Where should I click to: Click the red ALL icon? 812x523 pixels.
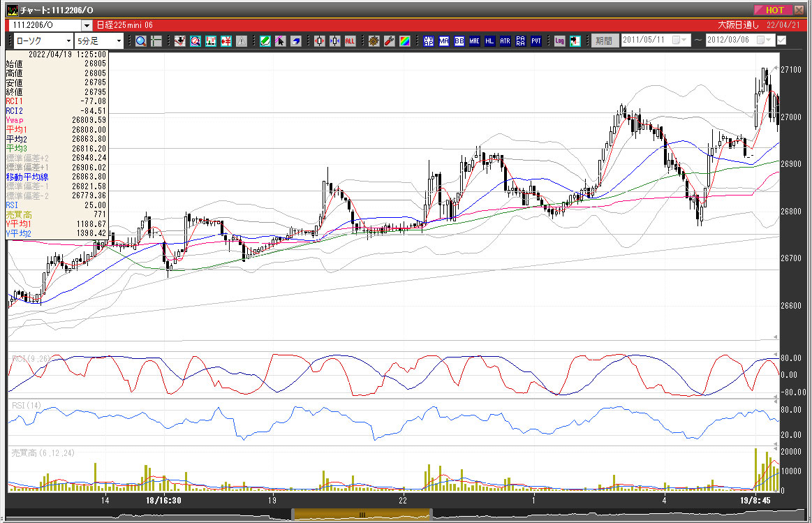point(350,41)
